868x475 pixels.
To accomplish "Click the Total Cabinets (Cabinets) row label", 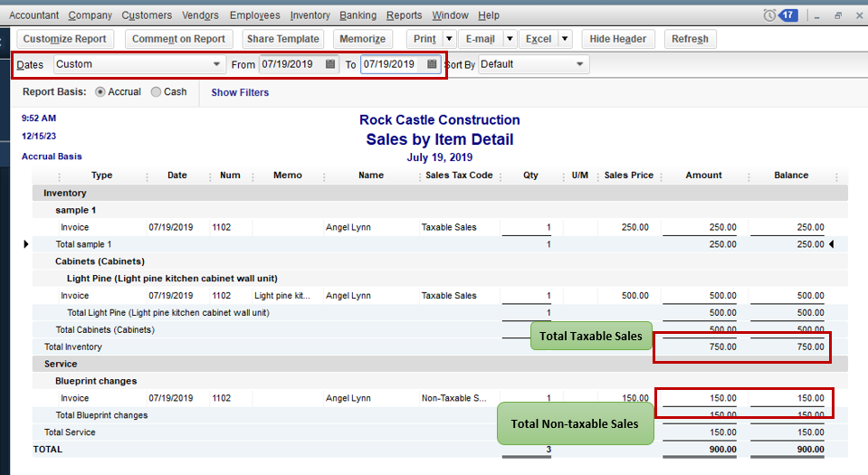I will click(x=105, y=329).
